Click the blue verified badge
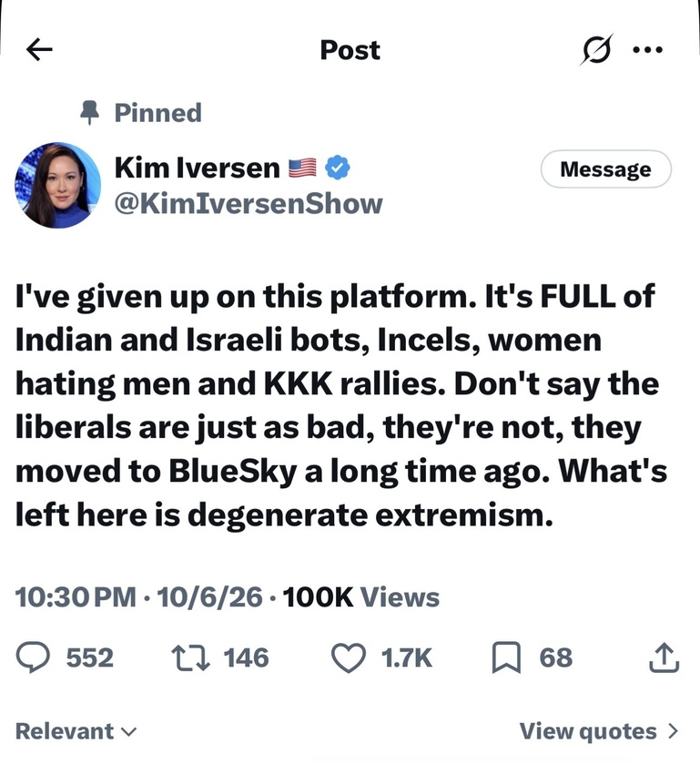700x764 pixels. tap(337, 168)
